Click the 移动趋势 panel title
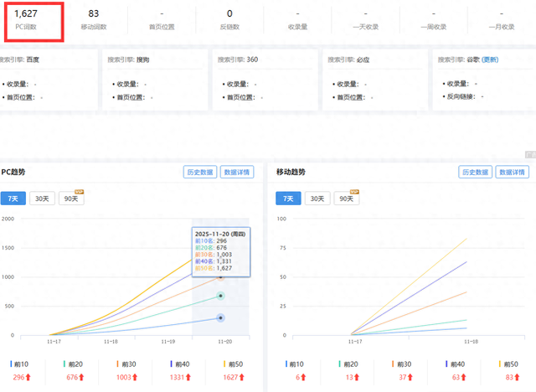Viewport: 536px width, 392px height. [291, 172]
